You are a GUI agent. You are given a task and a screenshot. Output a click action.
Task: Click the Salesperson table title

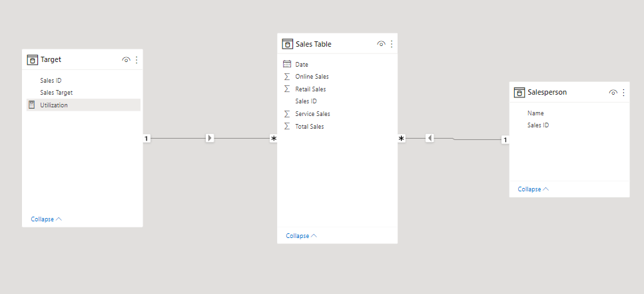[x=547, y=93]
